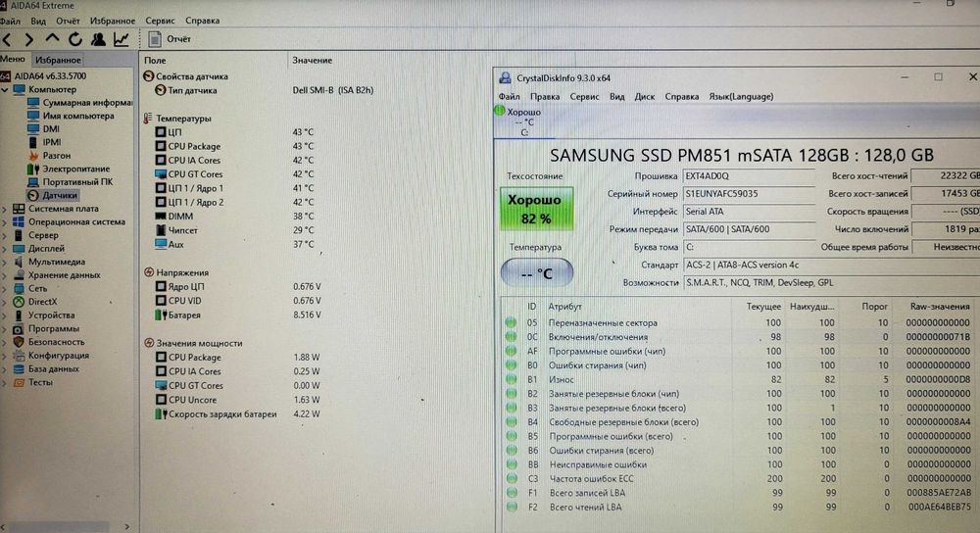Open the graph icon in AIDA64 toolbar
The height and width of the screenshot is (533, 980).
point(121,39)
